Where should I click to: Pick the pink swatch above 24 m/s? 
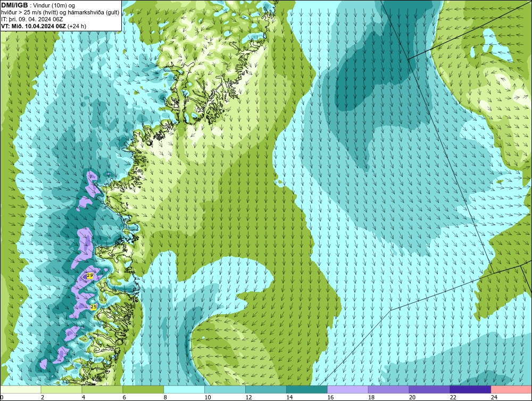click(511, 389)
